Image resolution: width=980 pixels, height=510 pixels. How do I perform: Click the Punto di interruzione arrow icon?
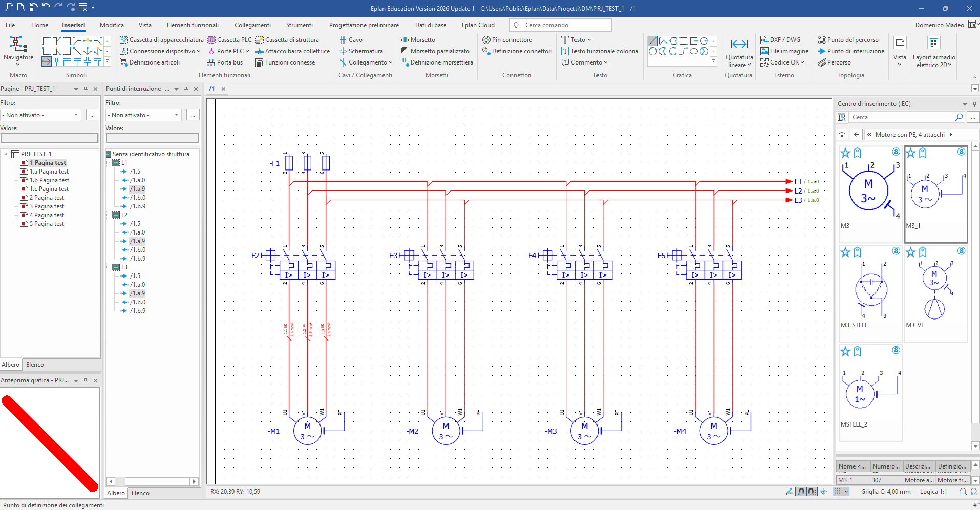pyautogui.click(x=822, y=51)
